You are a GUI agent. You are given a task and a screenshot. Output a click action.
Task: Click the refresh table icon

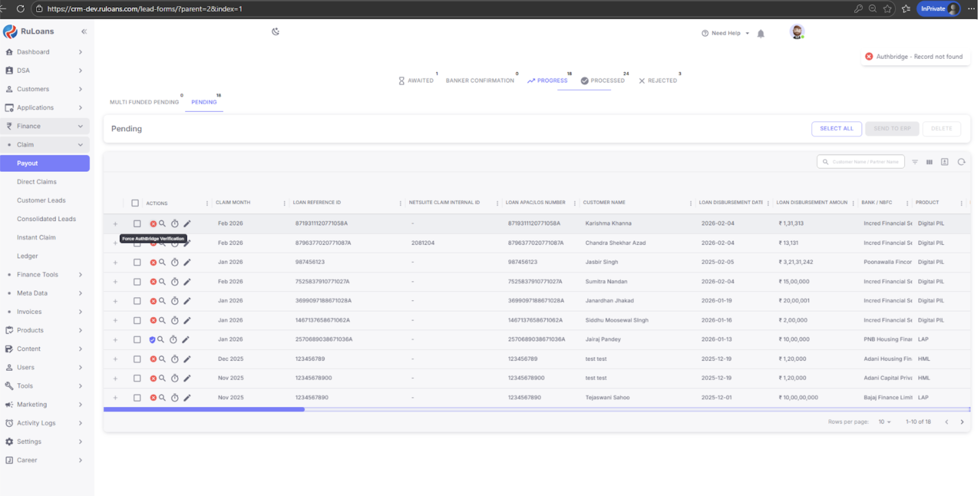click(x=962, y=162)
